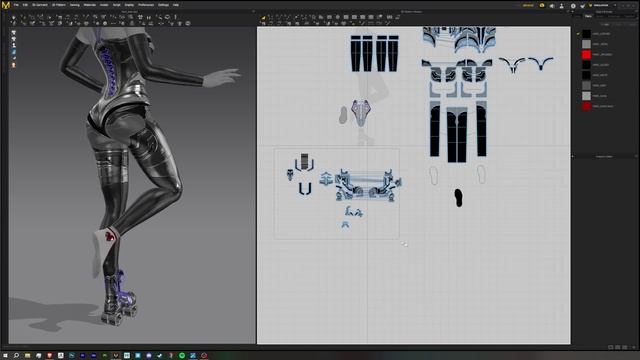Click the red circular icon in the taskbar

[x=204, y=356]
